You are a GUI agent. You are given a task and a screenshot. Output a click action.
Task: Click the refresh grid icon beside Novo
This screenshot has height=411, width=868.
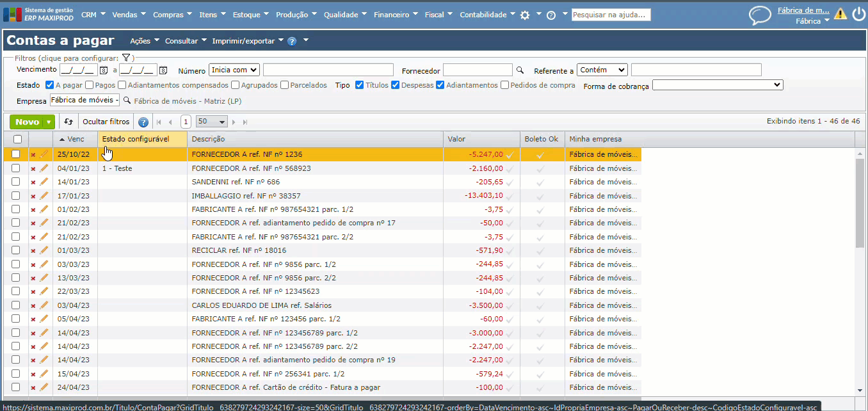pyautogui.click(x=69, y=122)
